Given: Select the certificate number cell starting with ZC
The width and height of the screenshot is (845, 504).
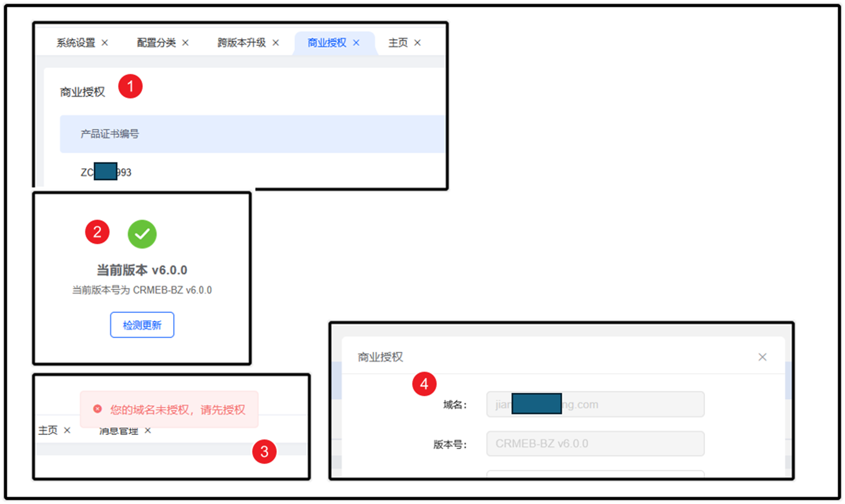Looking at the screenshot, I should coord(106,172).
